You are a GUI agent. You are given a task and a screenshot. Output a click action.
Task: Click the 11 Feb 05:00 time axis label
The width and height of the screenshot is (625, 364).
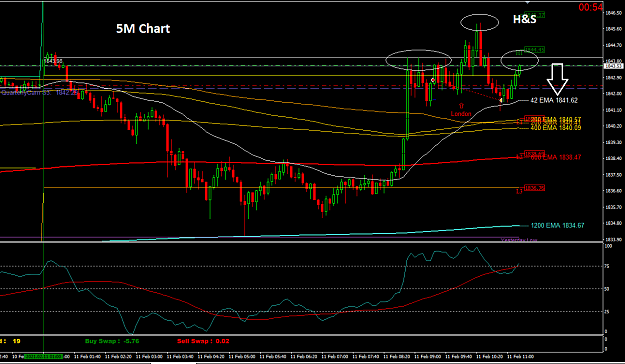242,356
